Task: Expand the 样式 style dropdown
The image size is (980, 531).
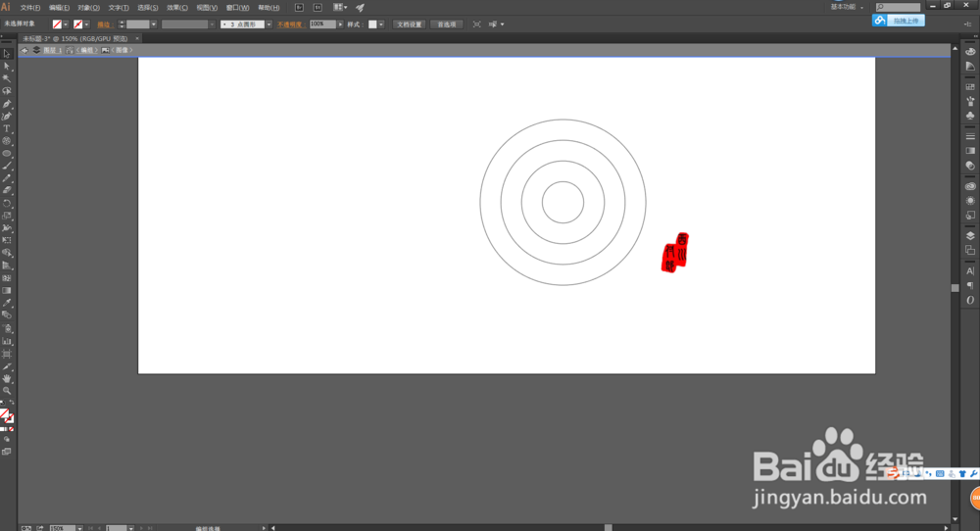Action: click(x=381, y=24)
